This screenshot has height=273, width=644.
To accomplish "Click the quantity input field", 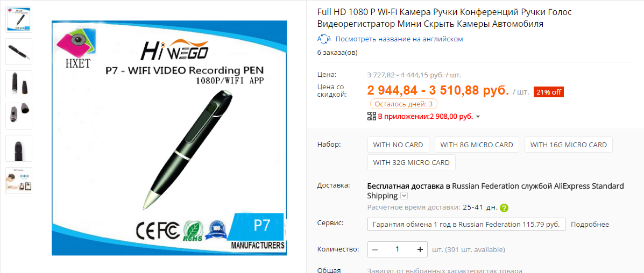I will coord(397,249).
